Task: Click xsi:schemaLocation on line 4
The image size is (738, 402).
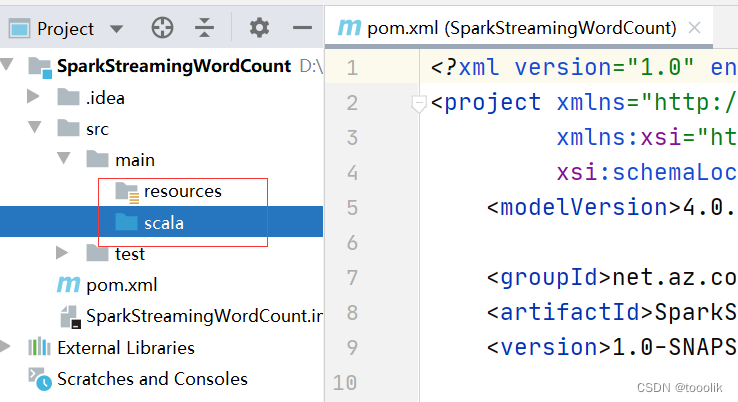Action: pos(647,172)
